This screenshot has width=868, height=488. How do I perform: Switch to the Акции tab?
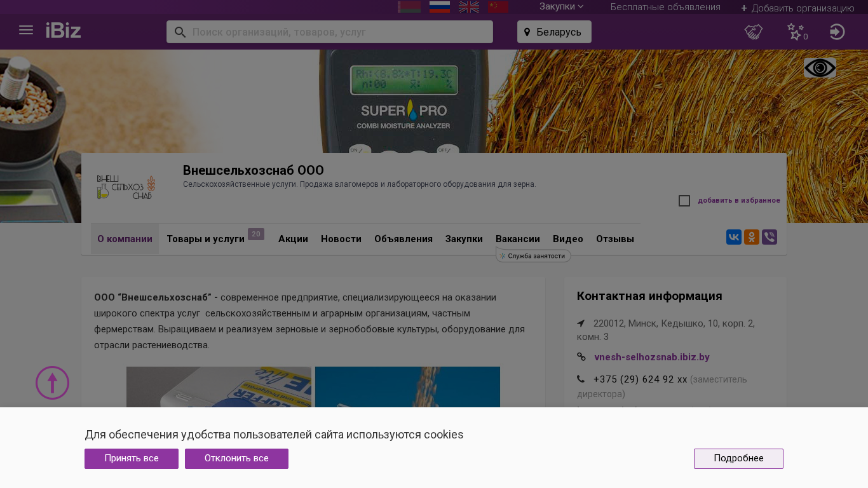[293, 239]
